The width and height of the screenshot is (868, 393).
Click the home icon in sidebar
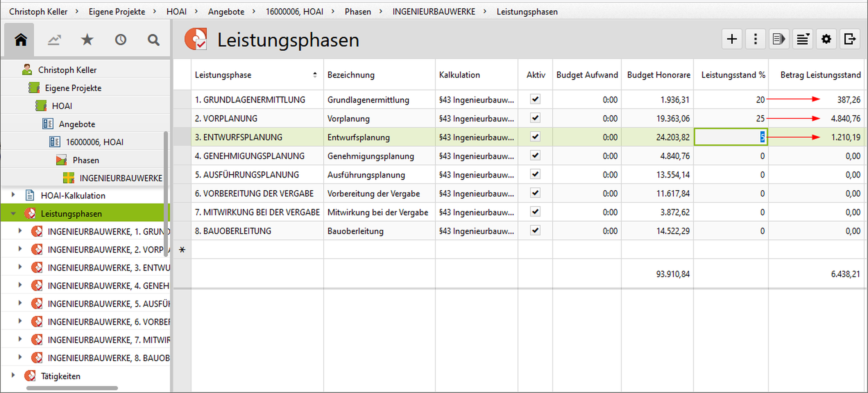point(20,40)
